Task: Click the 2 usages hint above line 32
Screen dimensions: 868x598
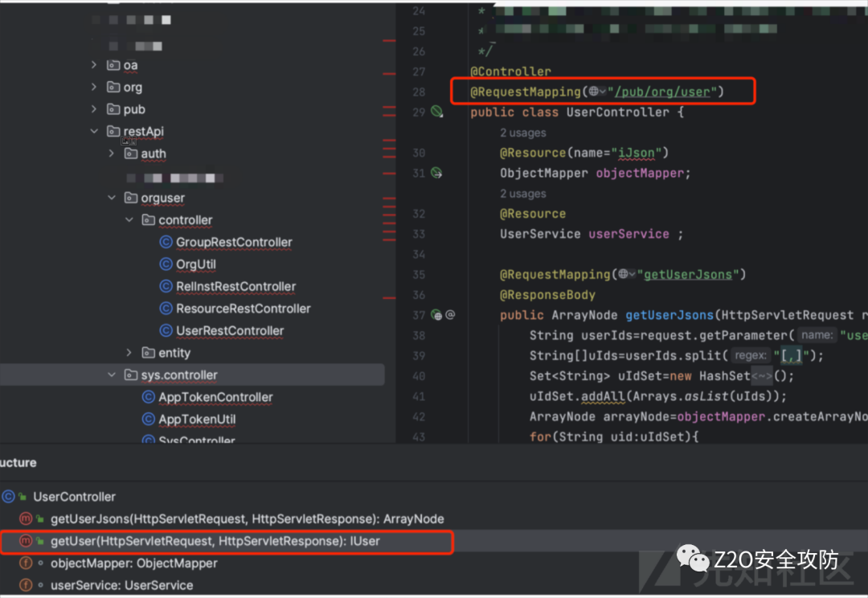Action: click(x=523, y=194)
